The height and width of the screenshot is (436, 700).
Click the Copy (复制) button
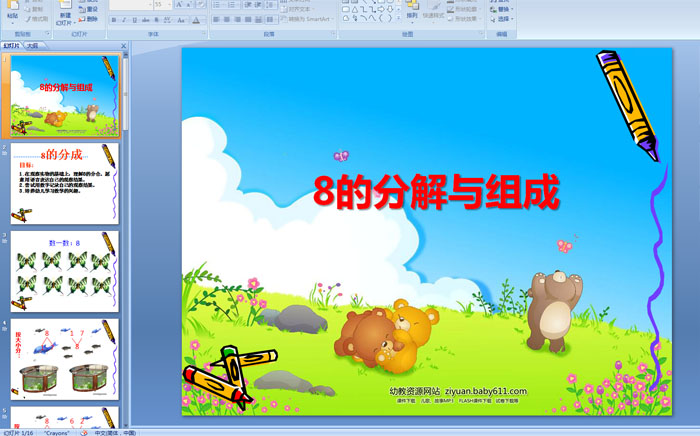(x=34, y=9)
